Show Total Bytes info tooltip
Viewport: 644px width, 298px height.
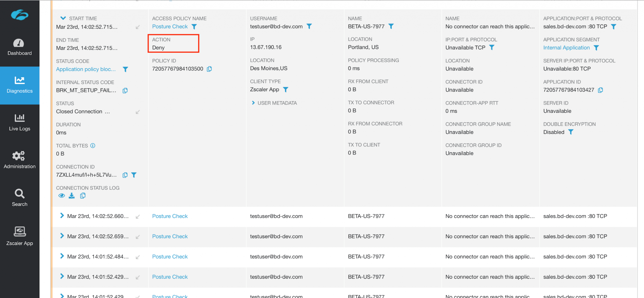click(x=92, y=145)
